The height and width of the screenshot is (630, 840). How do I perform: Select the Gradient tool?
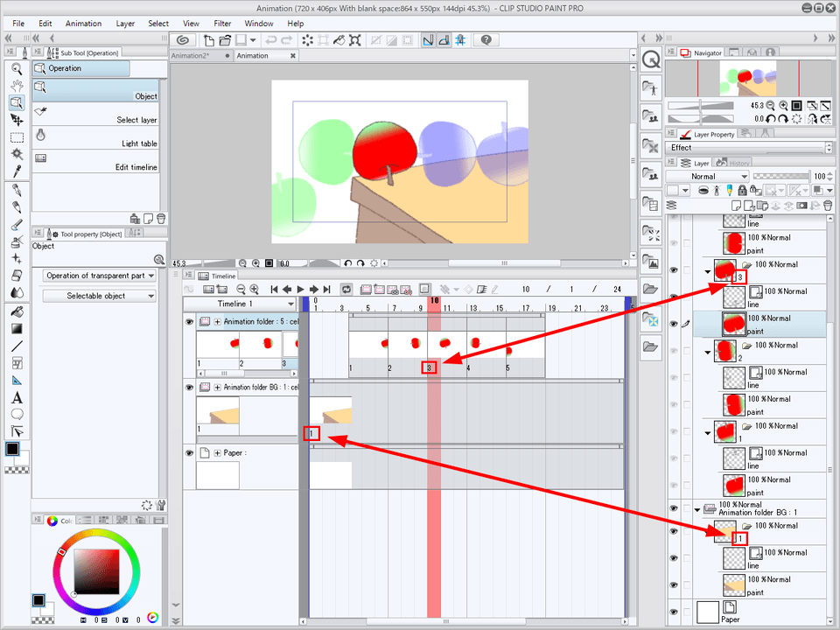[17, 328]
